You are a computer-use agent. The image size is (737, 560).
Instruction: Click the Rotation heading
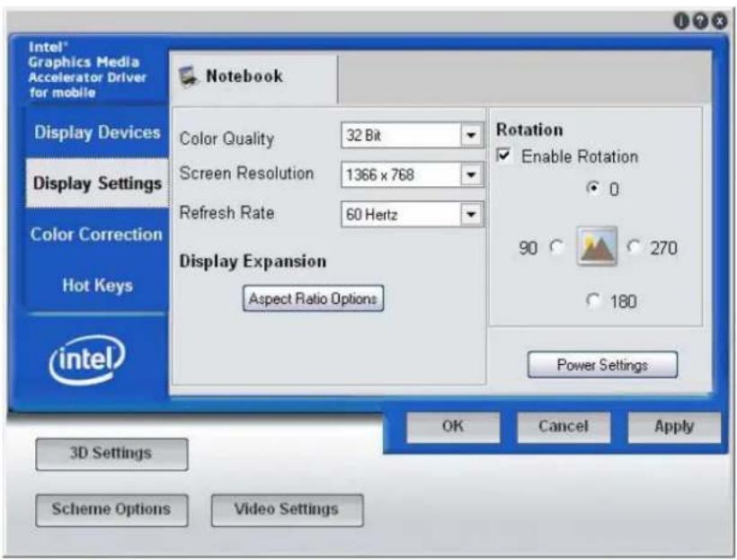529,129
